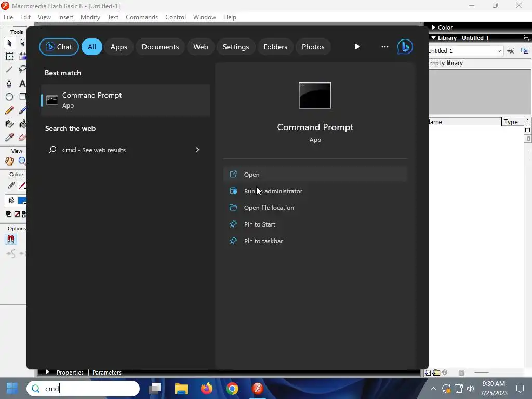Open a new library panel

coord(525,51)
